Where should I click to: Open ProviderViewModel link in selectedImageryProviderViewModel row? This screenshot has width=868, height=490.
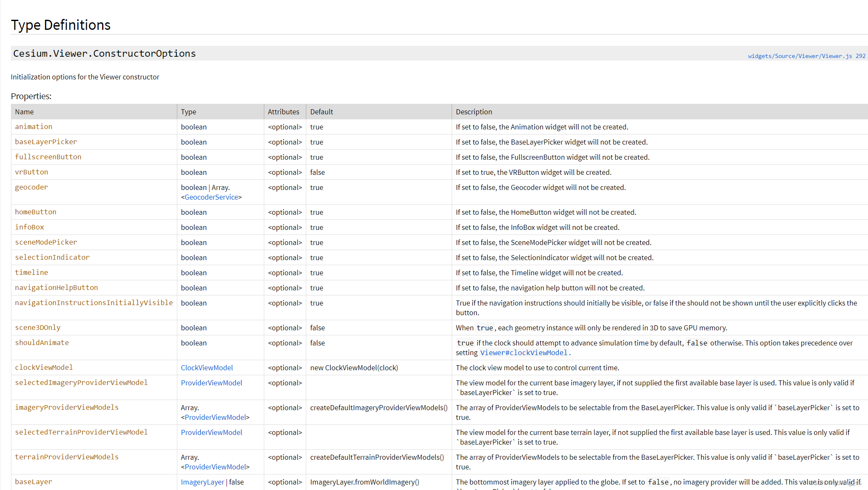(x=211, y=383)
